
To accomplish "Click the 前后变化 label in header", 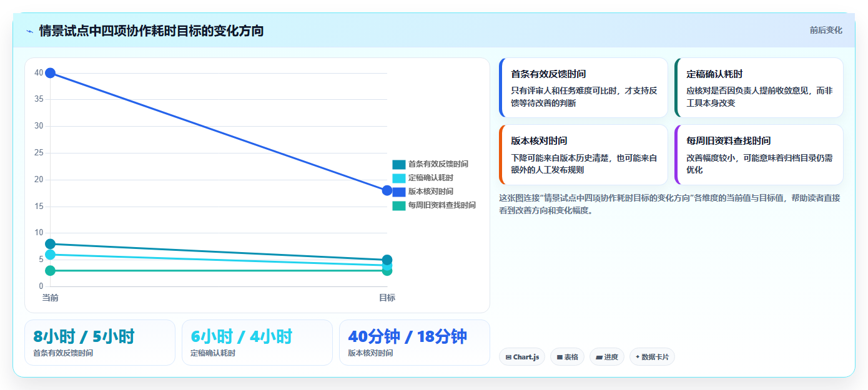I will coord(826,30).
